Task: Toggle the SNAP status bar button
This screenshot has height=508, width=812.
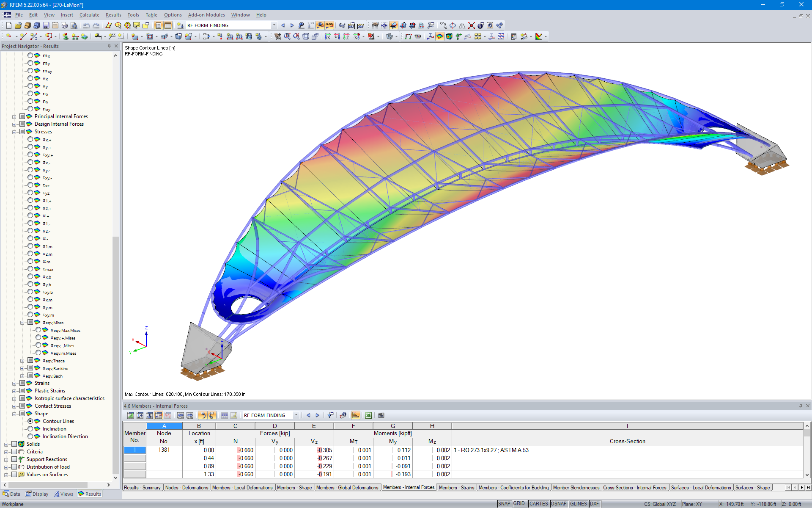Action: tap(504, 504)
